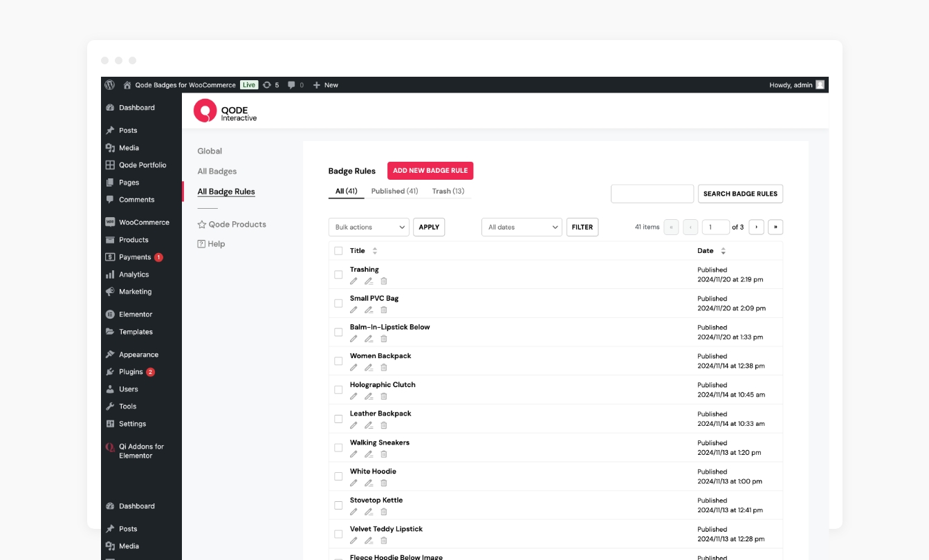Check the Holographic Clutch row checkbox
This screenshot has height=560, width=929.
pos(338,390)
